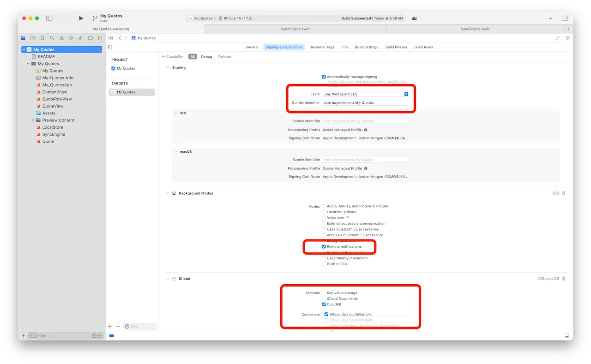
Task: Open the Test navigator diamond icon
Action: [x=71, y=38]
